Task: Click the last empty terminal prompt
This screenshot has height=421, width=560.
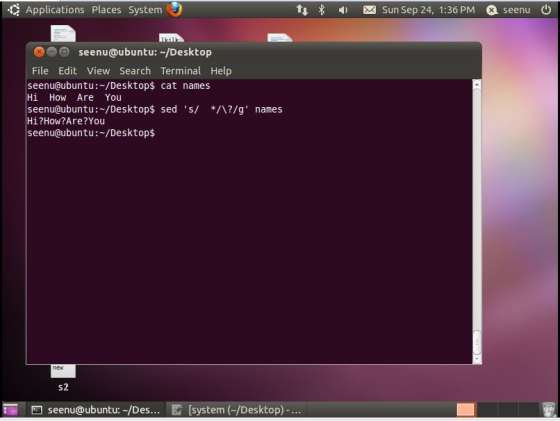Action: pos(91,133)
